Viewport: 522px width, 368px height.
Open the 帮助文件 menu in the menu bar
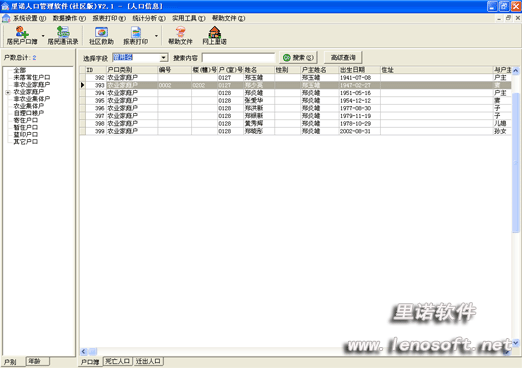[229, 18]
